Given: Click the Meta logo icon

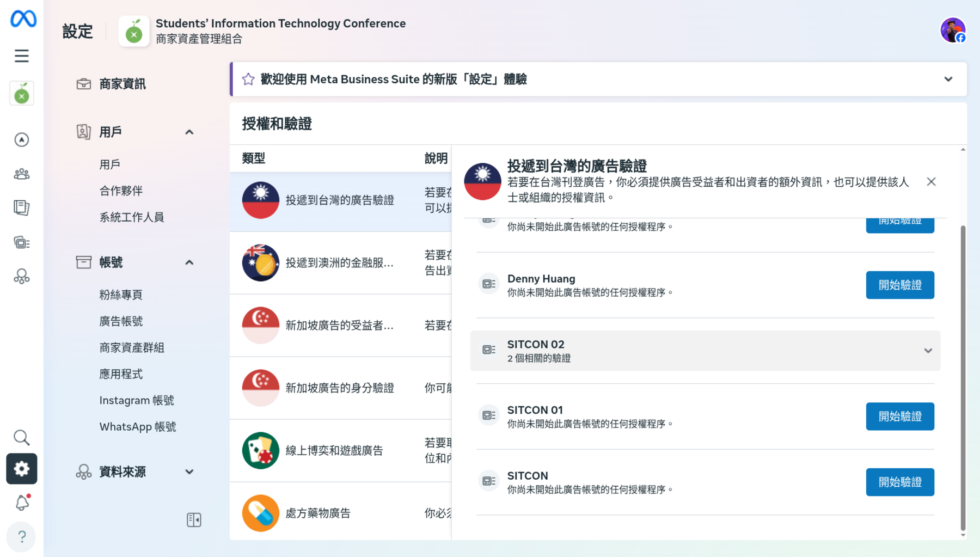Looking at the screenshot, I should (x=23, y=19).
